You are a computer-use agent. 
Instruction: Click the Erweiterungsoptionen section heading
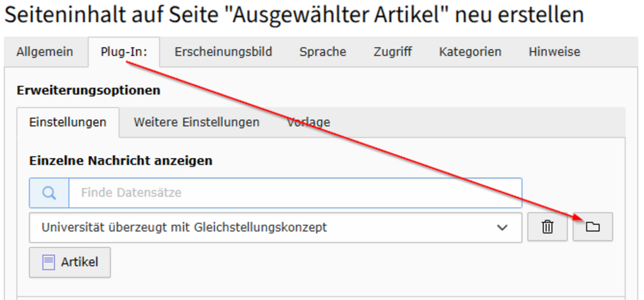click(x=89, y=90)
